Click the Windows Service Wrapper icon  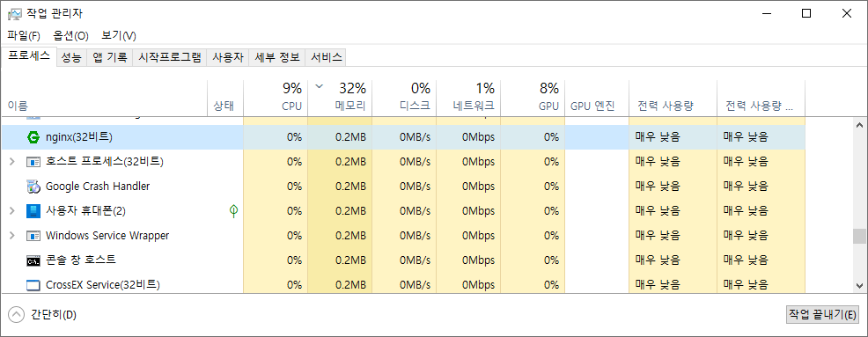(33, 236)
